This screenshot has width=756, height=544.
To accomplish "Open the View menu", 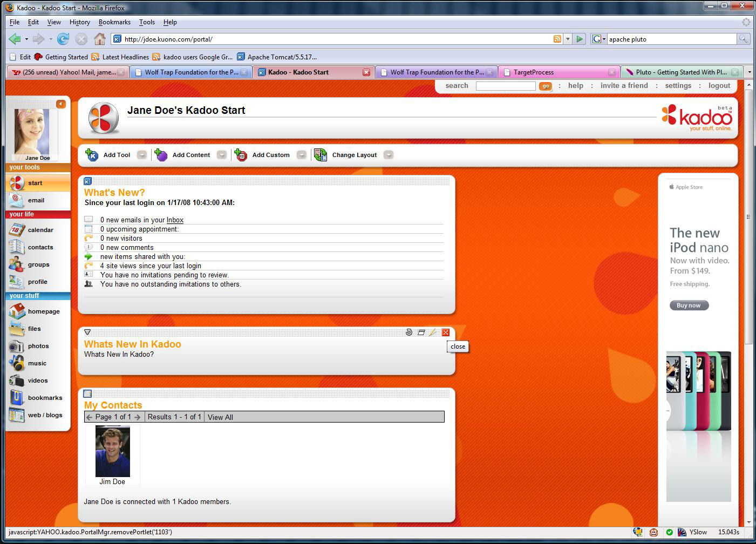I will (x=54, y=22).
